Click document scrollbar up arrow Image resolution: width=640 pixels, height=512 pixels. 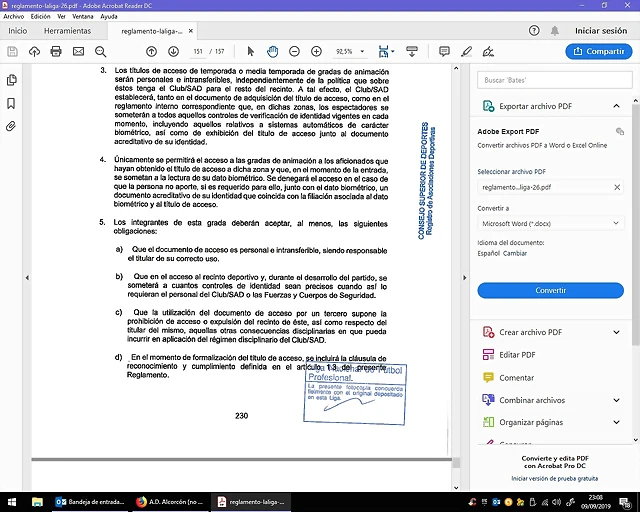coord(456,69)
